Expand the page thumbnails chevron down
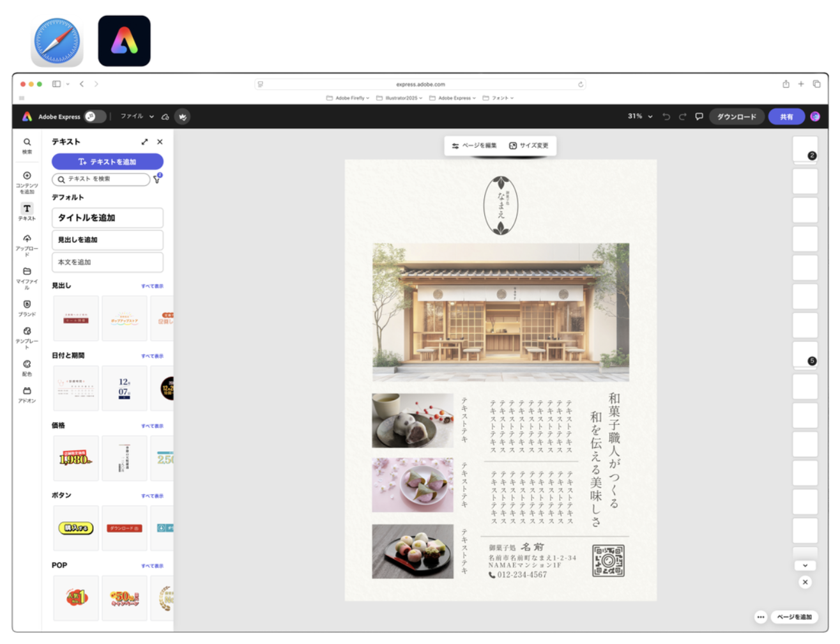The width and height of the screenshot is (840, 644). pyautogui.click(x=805, y=565)
